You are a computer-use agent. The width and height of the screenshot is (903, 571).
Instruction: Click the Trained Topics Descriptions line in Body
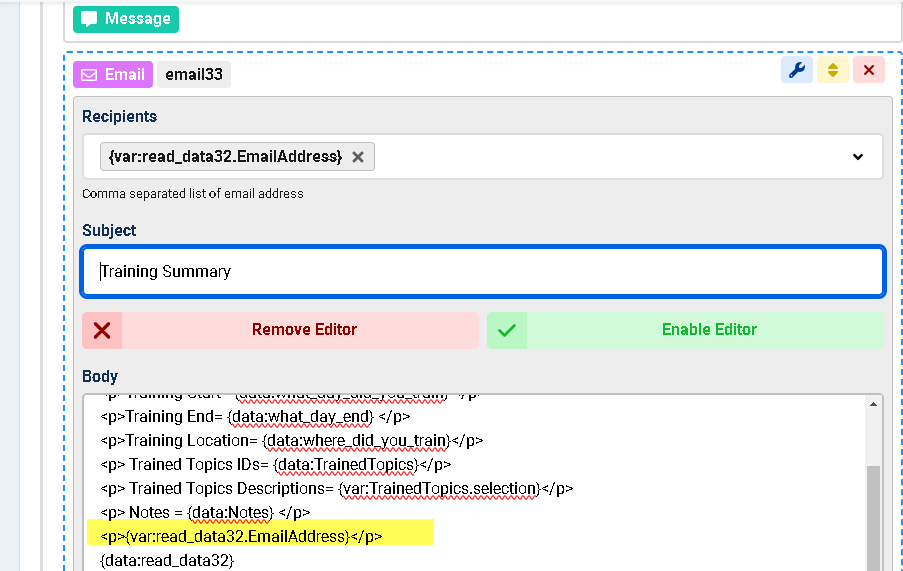coord(335,489)
